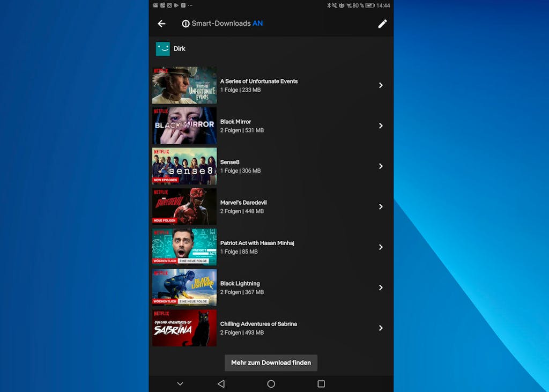549x392 pixels.
Task: Open Patriot Act with Hasan Minhaj title
Action: point(257,243)
